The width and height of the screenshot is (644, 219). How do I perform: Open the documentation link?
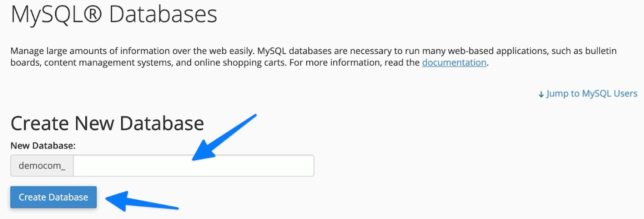point(454,63)
